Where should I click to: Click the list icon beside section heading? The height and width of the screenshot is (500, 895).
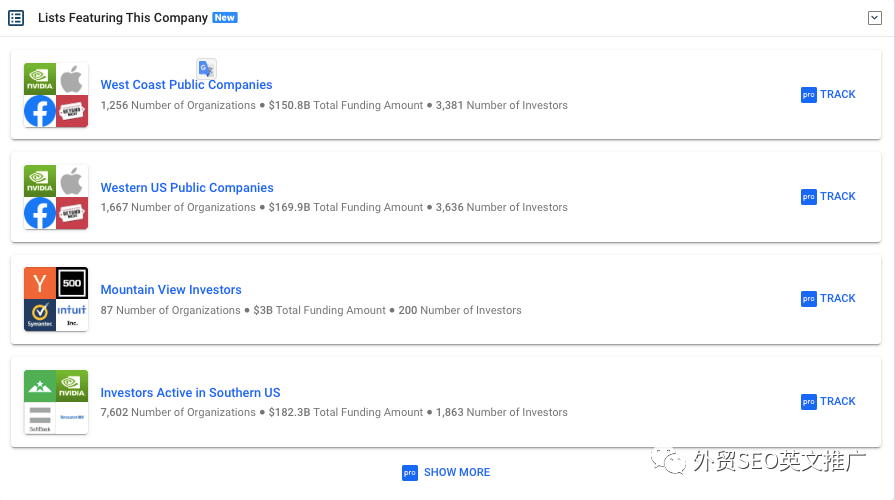[x=16, y=18]
